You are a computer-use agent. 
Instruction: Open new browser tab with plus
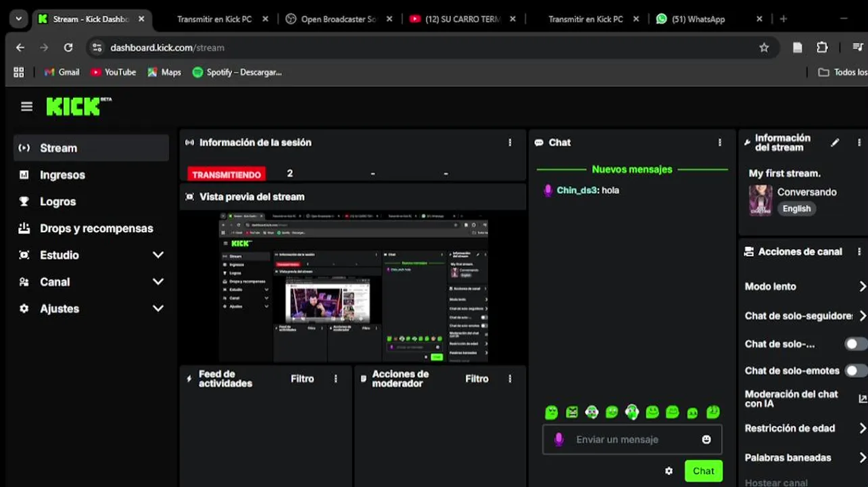[783, 19]
